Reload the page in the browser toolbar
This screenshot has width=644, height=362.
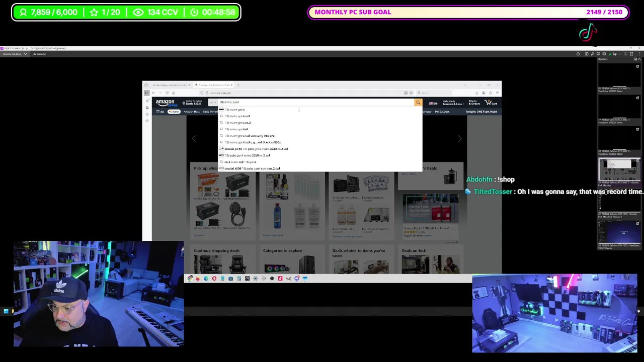167,93
